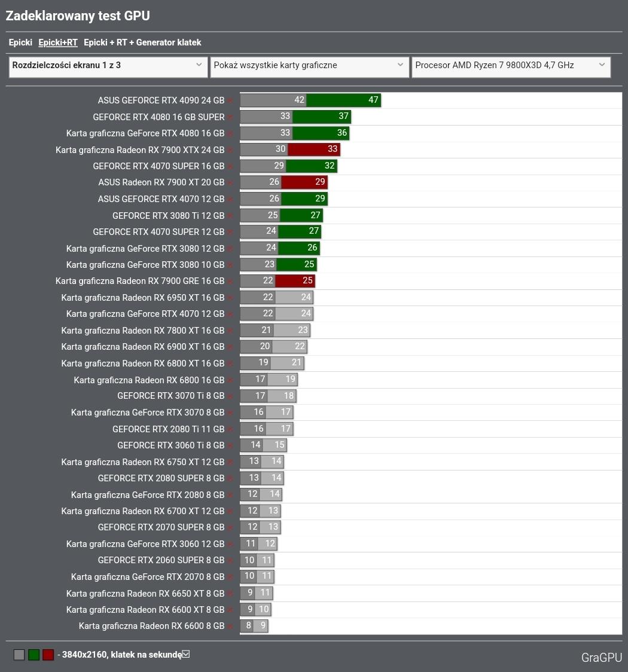
Task: Click the Zadeklarowany test GPU heading
Action: point(78,16)
